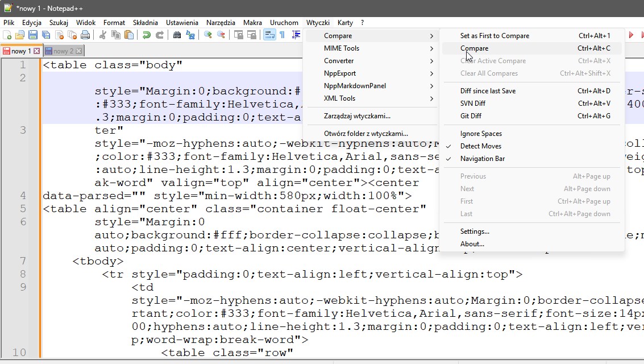
Task: Click the Save All toolbar icon
Action: [46, 35]
